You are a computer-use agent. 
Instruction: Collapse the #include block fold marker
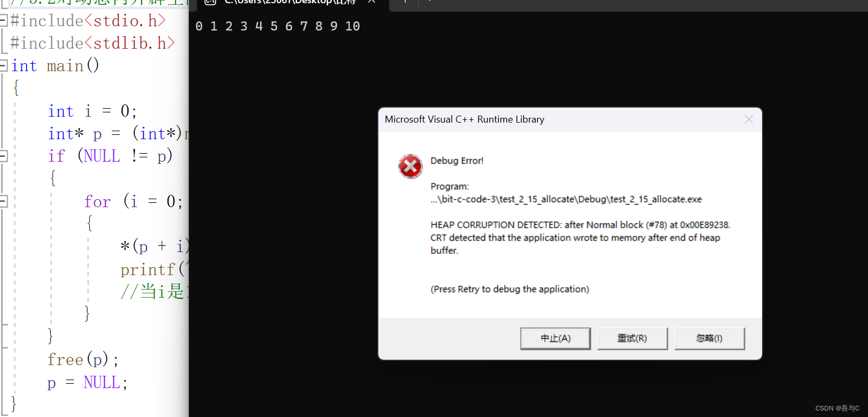tap(3, 20)
